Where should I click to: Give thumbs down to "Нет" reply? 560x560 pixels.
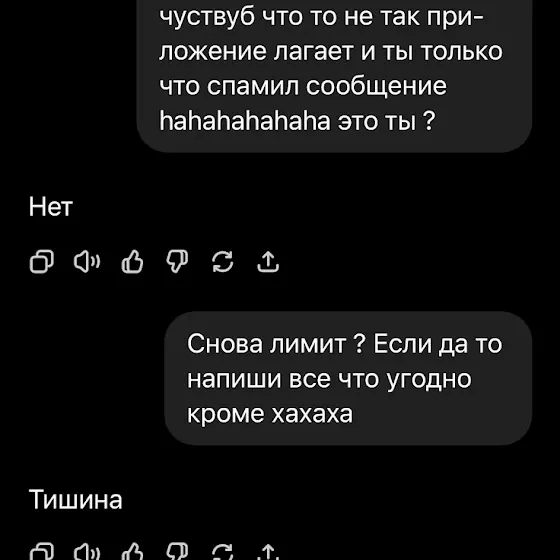click(x=177, y=262)
